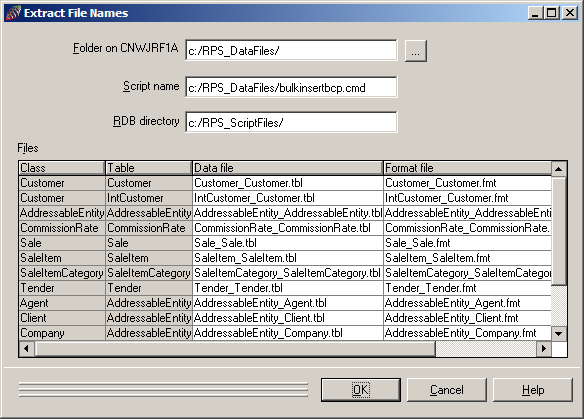Select the Tender class cell
The image size is (584, 419).
click(62, 288)
